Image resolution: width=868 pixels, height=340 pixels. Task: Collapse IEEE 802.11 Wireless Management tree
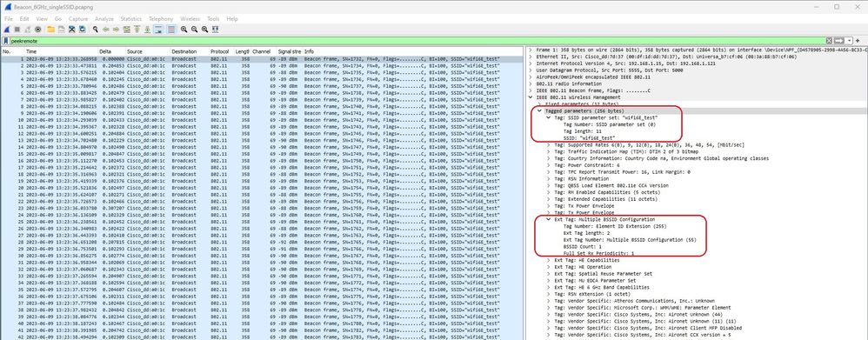(x=531, y=97)
